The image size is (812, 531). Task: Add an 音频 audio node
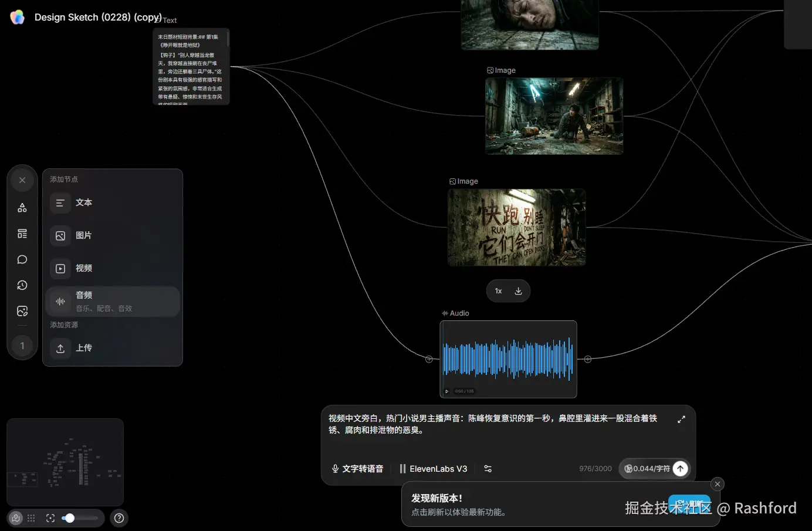[113, 302]
